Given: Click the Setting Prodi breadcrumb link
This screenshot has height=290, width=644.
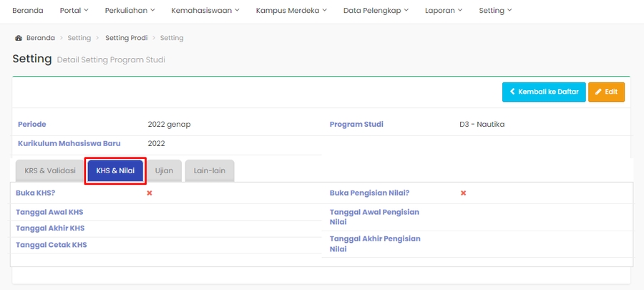Looking at the screenshot, I should 126,38.
